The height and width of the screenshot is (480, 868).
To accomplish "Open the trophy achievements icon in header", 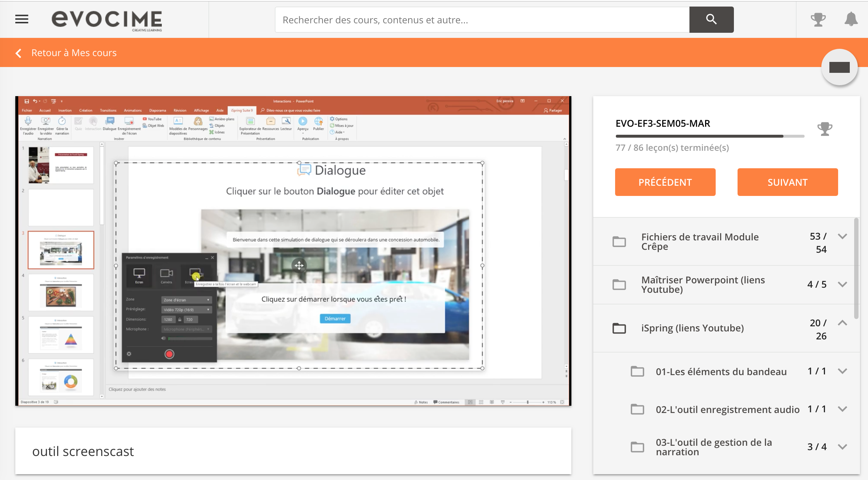I will coord(818,19).
